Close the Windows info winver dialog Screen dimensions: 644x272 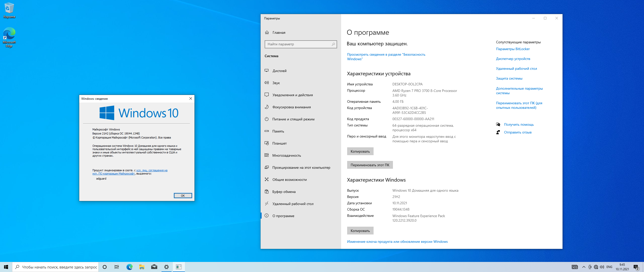pos(191,98)
